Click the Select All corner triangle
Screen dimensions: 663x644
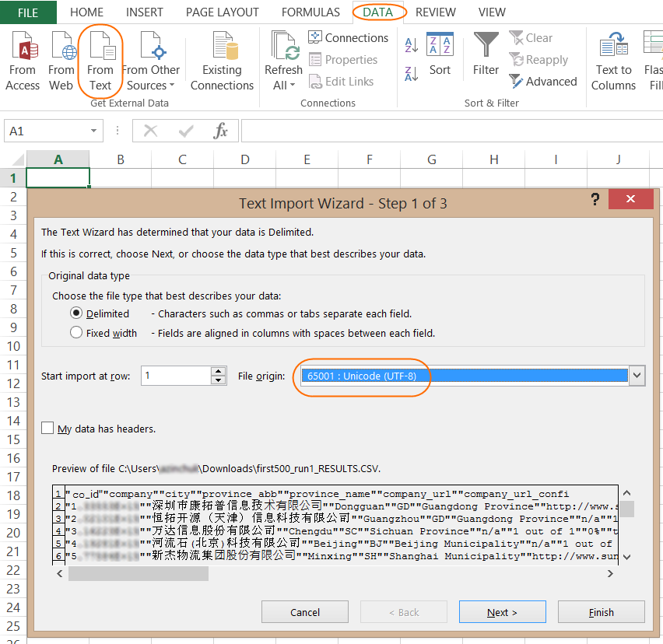(17, 159)
